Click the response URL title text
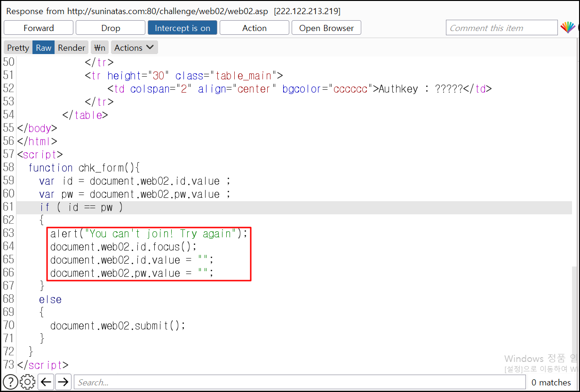Viewport: 580px width, 392px height. click(138, 11)
